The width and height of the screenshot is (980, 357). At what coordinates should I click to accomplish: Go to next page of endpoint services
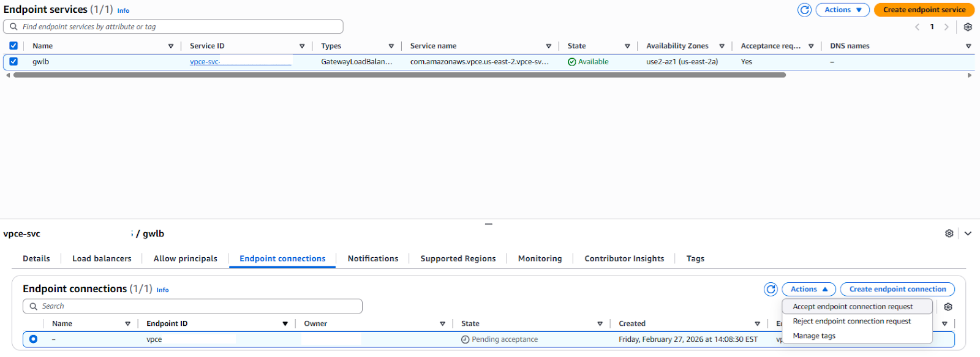click(946, 27)
